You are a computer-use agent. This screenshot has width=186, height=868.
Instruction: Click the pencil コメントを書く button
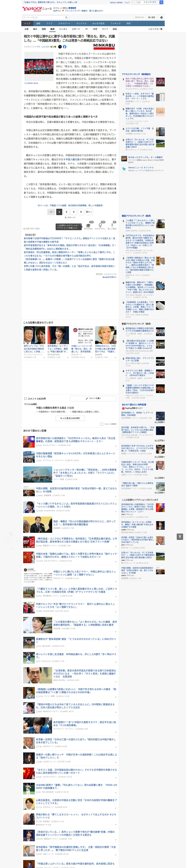pyautogui.click(x=93, y=398)
